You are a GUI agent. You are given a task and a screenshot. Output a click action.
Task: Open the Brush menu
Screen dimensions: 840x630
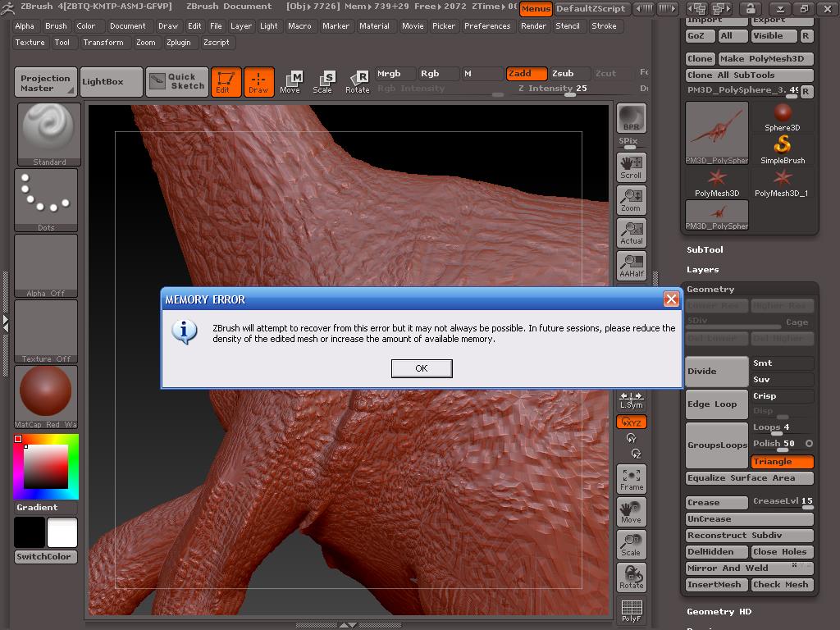57,25
